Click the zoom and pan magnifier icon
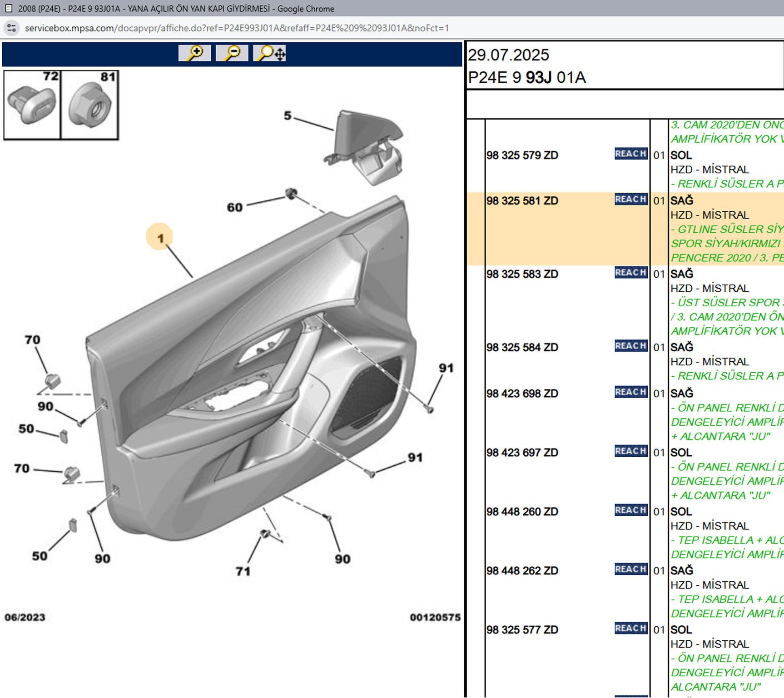Screen dimensions: 784x698 click(269, 53)
